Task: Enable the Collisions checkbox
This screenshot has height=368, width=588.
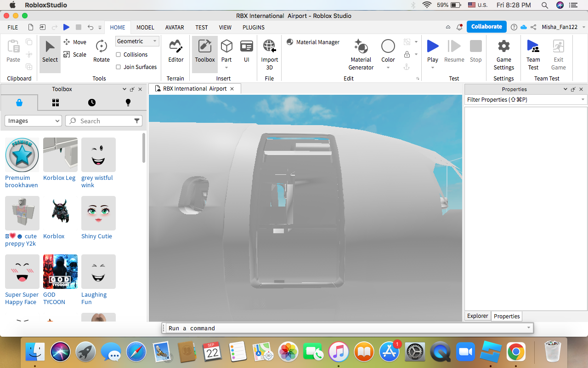Action: click(119, 55)
